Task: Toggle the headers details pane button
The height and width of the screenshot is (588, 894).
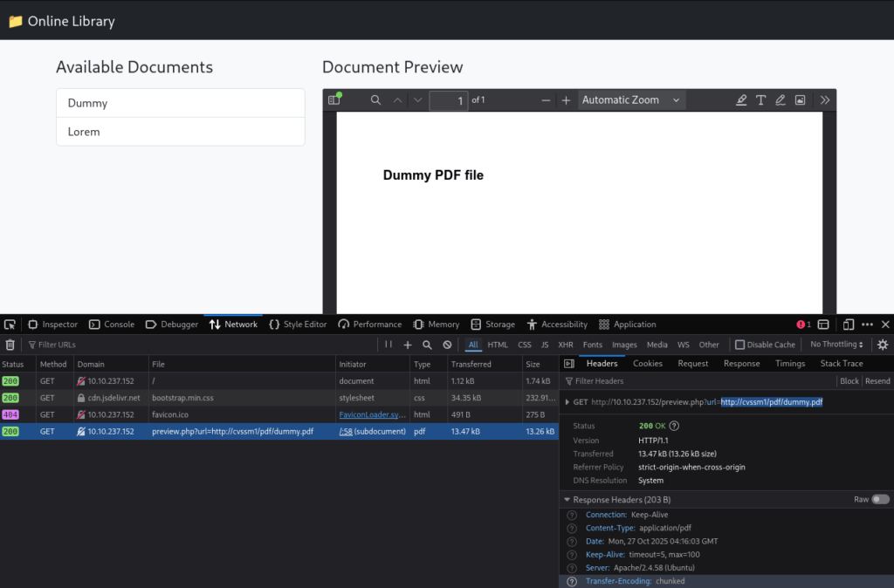Action: coord(568,364)
